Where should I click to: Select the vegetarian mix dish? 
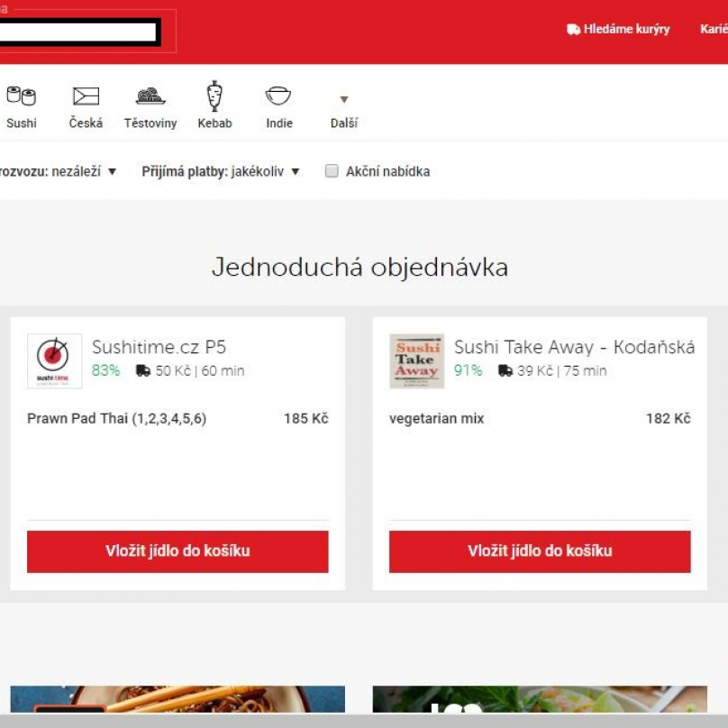(436, 418)
